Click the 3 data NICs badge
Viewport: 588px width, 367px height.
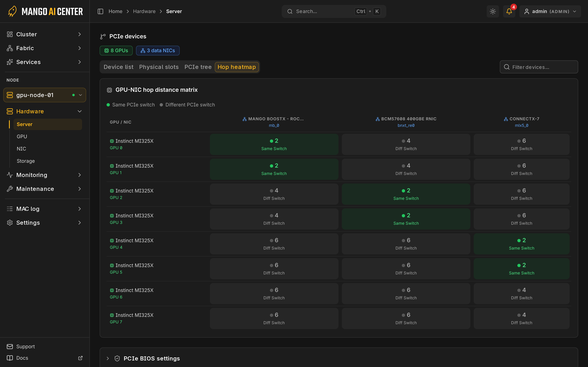(x=158, y=50)
